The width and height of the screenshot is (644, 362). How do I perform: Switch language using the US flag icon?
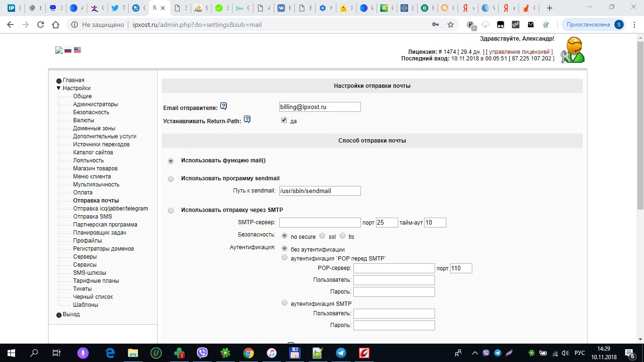point(77,50)
